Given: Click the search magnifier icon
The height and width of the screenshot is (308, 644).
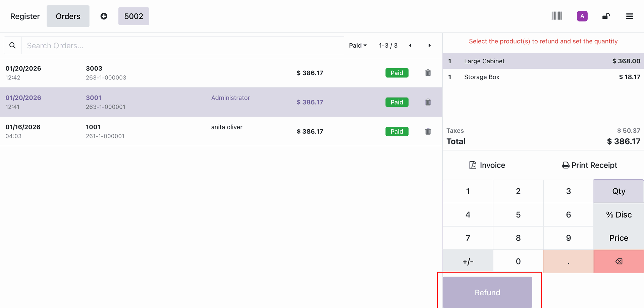Looking at the screenshot, I should [x=12, y=46].
